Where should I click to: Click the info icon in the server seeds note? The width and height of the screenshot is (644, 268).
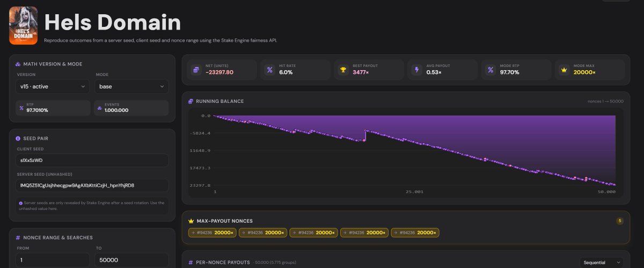(x=20, y=203)
